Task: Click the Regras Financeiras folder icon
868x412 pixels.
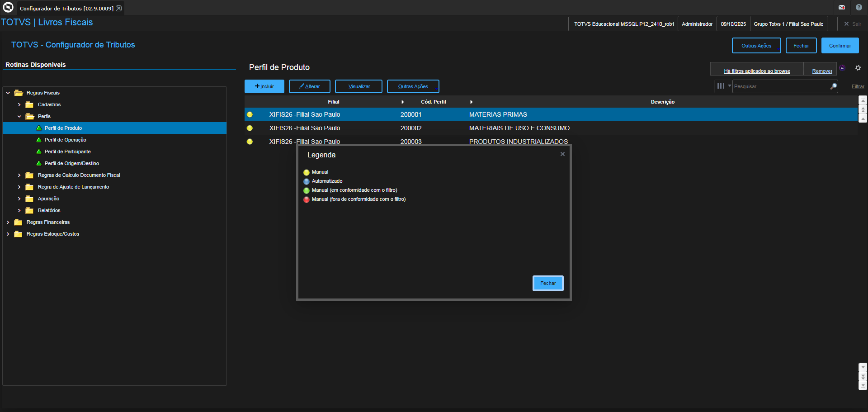Action: click(x=19, y=222)
